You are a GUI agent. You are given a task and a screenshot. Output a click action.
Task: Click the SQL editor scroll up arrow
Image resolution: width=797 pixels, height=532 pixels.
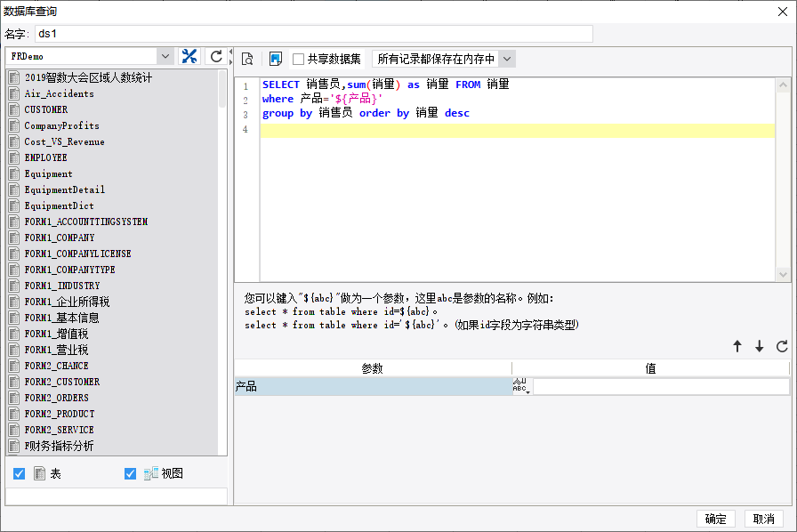pos(783,85)
